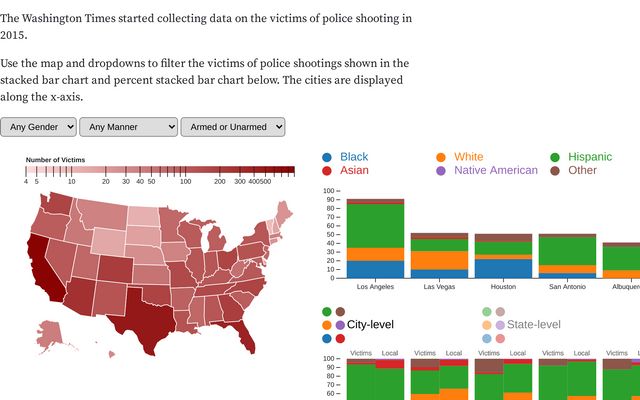Screen dimensions: 640x400
Task: Click Los Angeles blue Black bar segment
Action: pyautogui.click(x=375, y=269)
